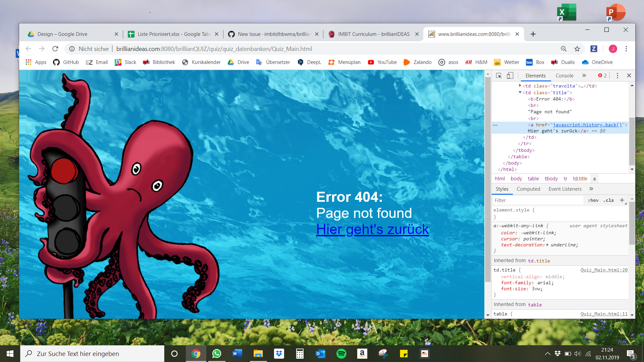The height and width of the screenshot is (362, 644).
Task: Select the inspect element picker icon
Action: 499,76
